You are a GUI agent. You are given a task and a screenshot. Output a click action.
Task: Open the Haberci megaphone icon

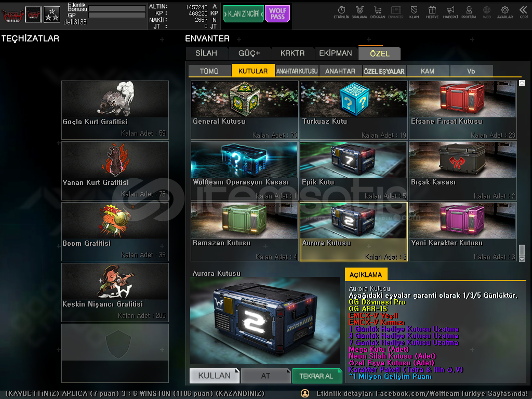pyautogui.click(x=450, y=12)
